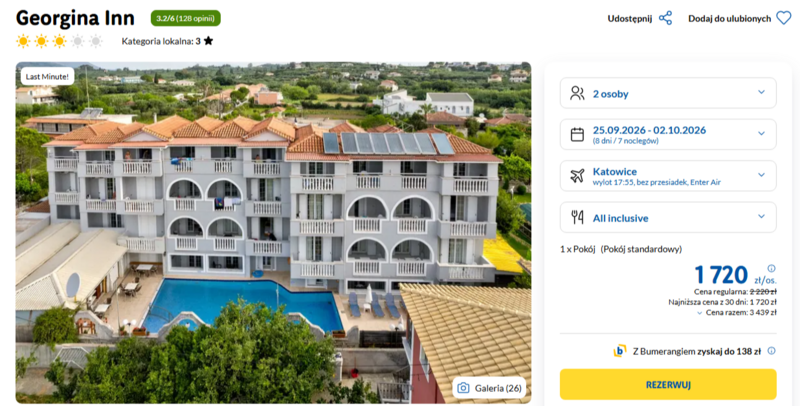Click the fork and knife meal icon
Viewport: 800px width, 406px height.
[x=577, y=217]
